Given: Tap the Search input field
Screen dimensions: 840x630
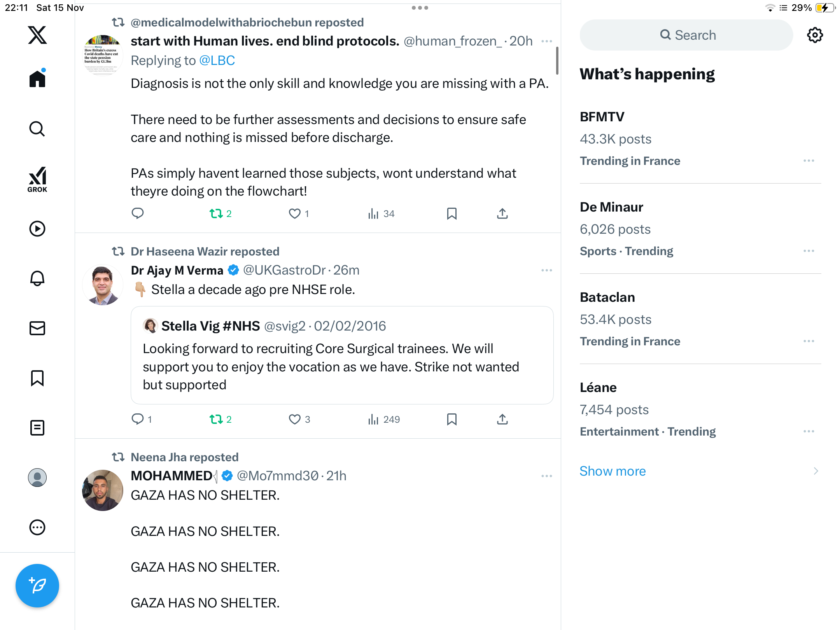Looking at the screenshot, I should point(686,35).
